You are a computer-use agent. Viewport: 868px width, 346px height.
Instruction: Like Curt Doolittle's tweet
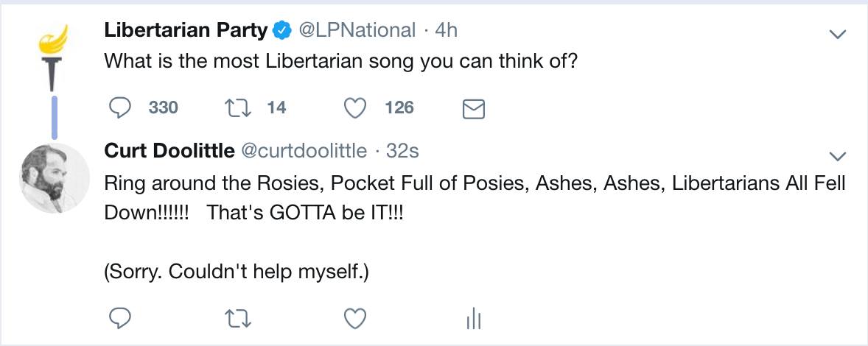(356, 318)
